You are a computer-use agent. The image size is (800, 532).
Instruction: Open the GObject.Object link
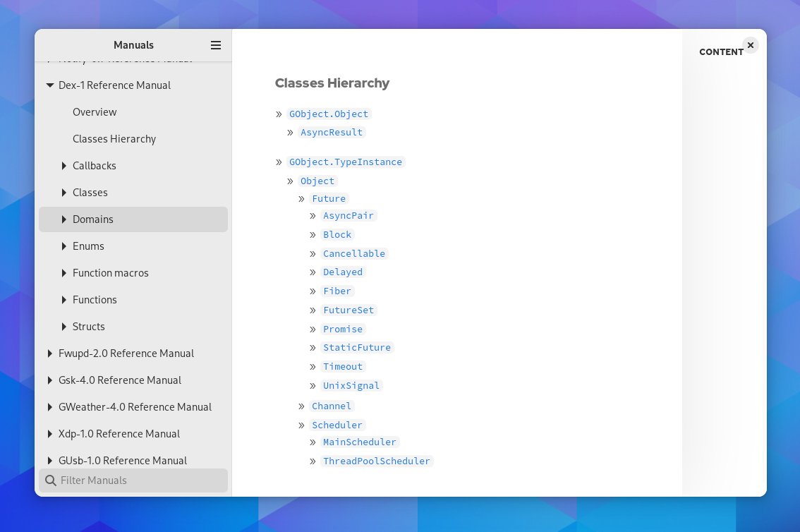(329, 114)
